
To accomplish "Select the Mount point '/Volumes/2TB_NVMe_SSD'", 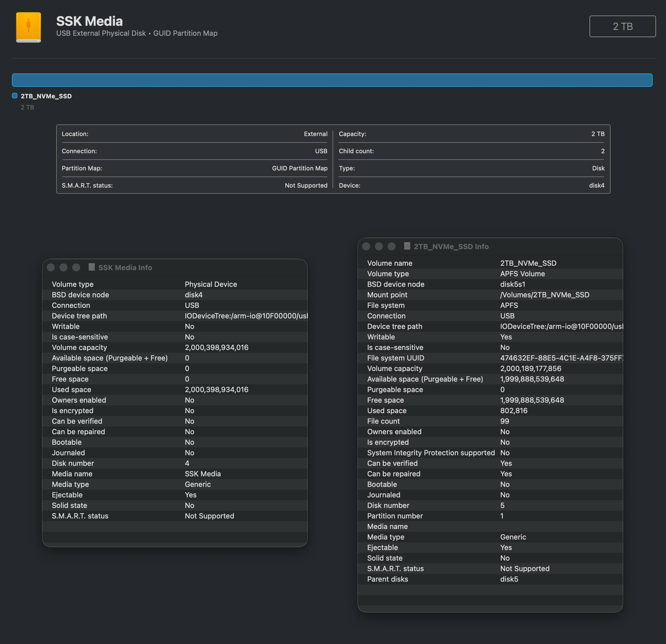I will 545,295.
